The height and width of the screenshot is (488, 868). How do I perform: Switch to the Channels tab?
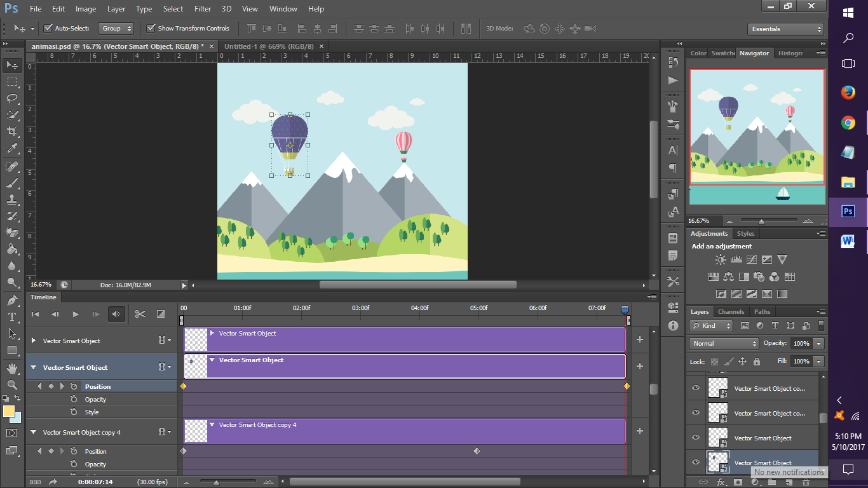point(731,312)
